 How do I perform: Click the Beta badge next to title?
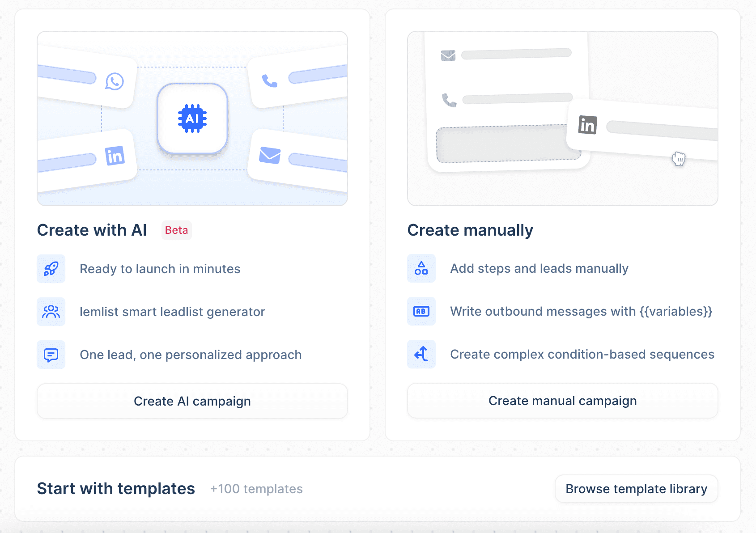pos(176,230)
